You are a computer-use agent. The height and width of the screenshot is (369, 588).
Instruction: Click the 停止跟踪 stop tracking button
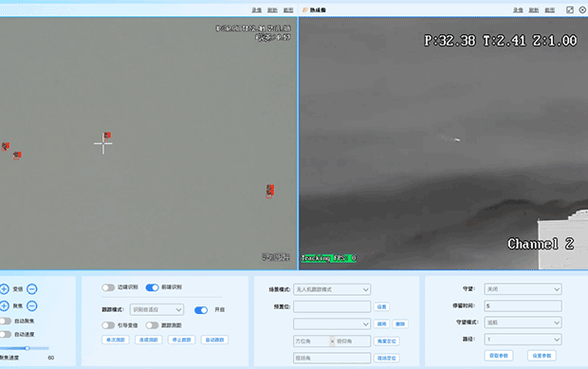click(x=181, y=340)
